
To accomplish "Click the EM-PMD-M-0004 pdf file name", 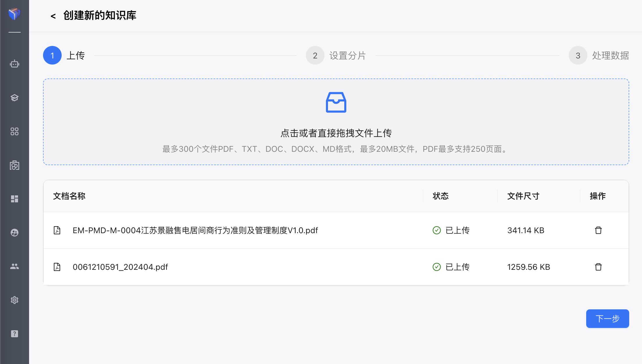I will (195, 230).
